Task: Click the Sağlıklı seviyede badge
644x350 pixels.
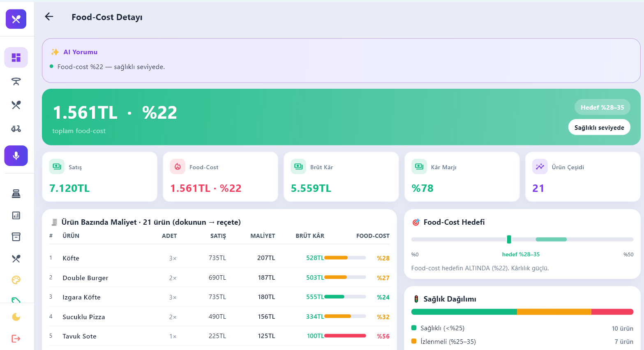Action: [599, 127]
